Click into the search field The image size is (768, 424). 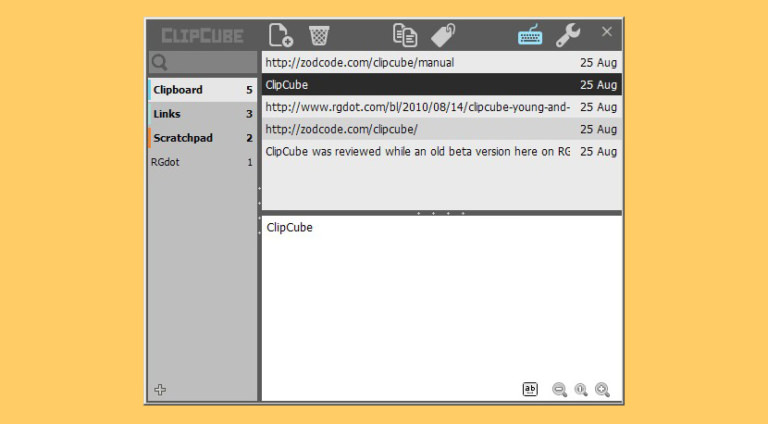point(203,63)
